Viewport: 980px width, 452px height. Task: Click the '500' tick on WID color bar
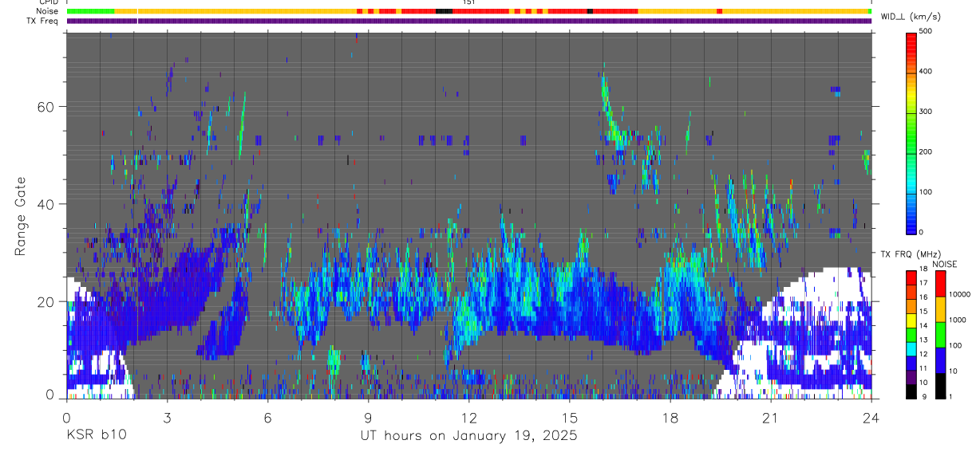click(x=926, y=31)
